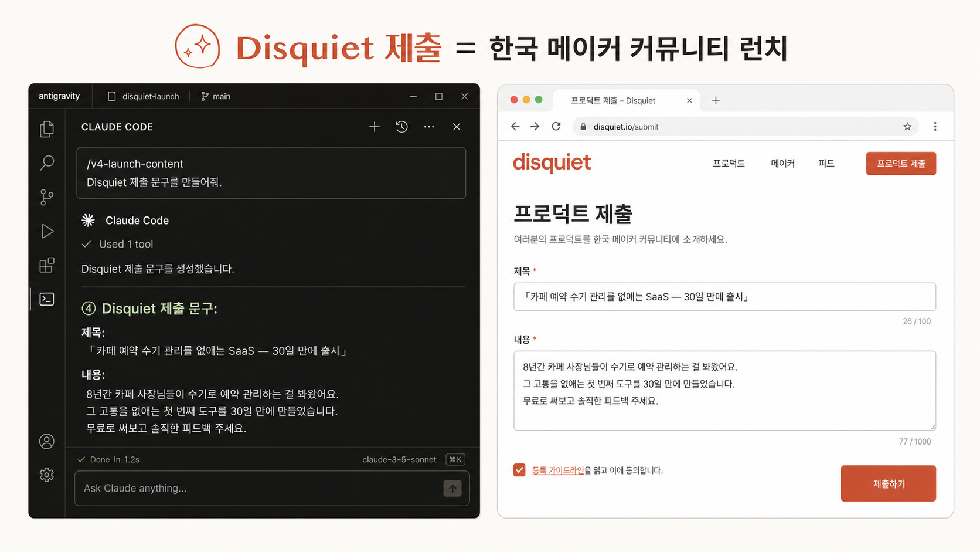Open the settings gear icon
Screen dimensions: 980x552
[x=47, y=475]
